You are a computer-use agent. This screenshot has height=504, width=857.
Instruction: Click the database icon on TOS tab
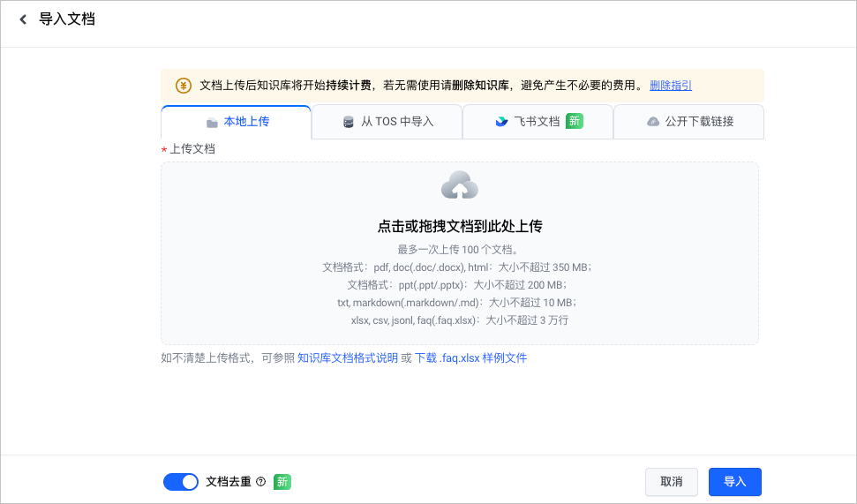click(x=348, y=122)
